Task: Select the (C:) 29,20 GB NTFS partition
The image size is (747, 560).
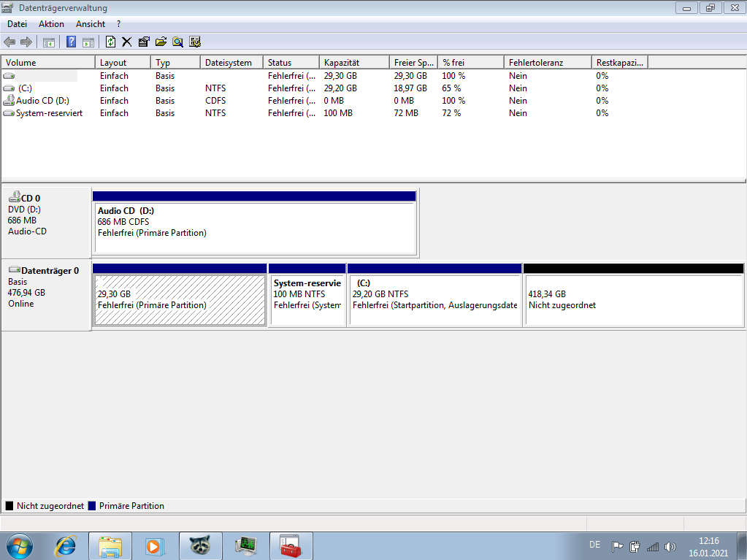Action: coord(434,295)
